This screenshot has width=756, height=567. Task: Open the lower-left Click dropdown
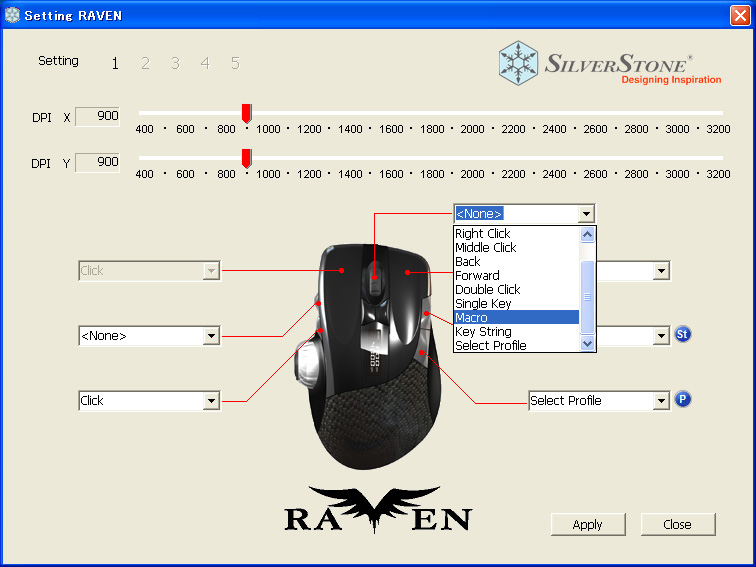coord(211,401)
